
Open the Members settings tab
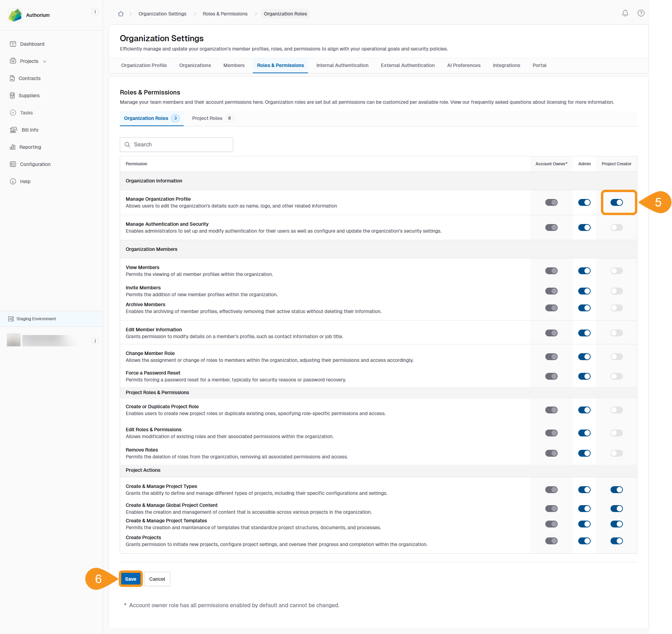(x=234, y=65)
